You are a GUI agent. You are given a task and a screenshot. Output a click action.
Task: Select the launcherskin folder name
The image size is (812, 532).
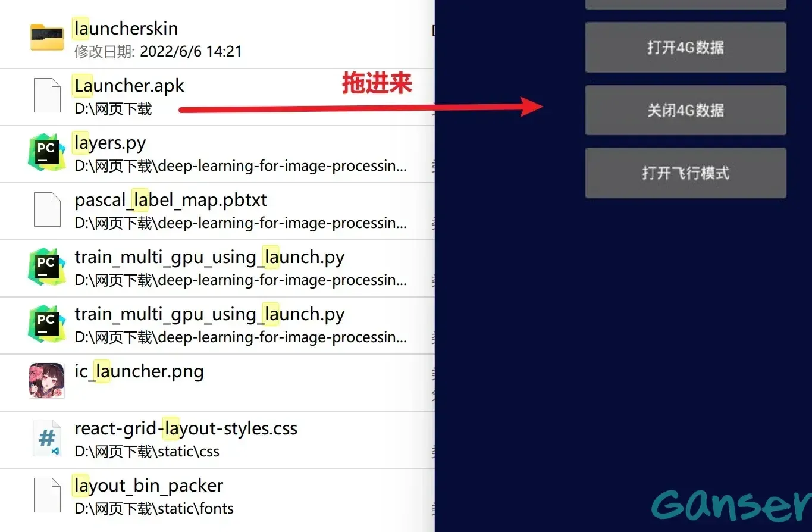tap(126, 28)
